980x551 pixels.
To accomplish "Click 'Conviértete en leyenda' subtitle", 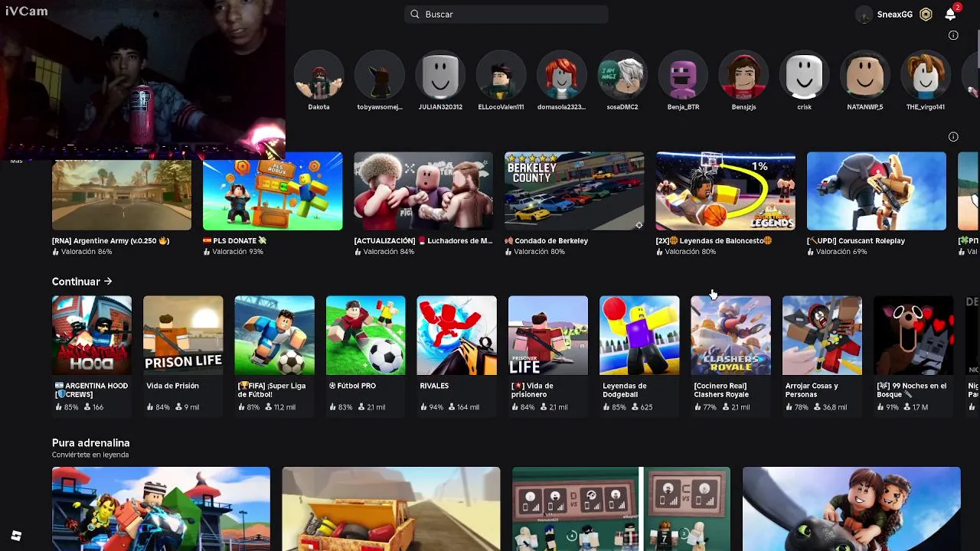I will 90,455.
